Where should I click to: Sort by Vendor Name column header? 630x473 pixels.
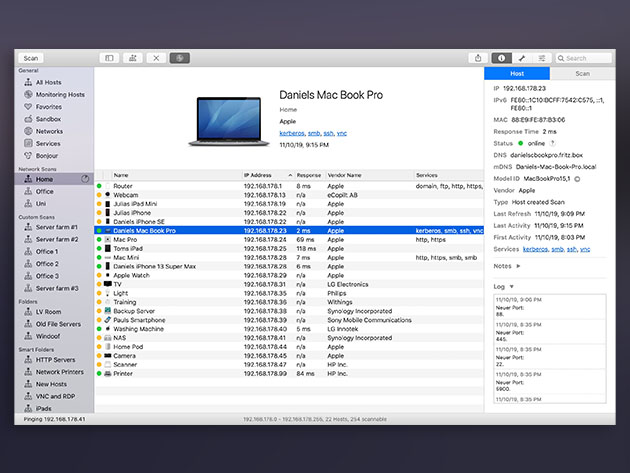coord(369,175)
